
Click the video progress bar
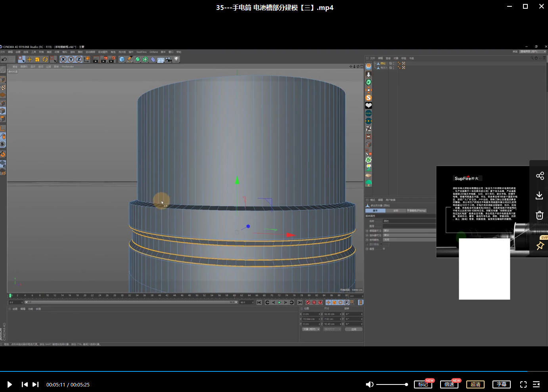274,371
